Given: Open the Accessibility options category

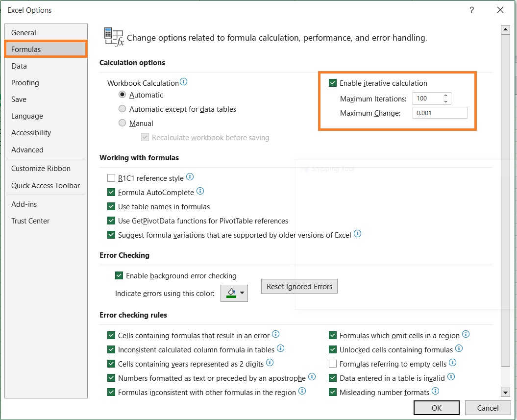Looking at the screenshot, I should (46, 133).
